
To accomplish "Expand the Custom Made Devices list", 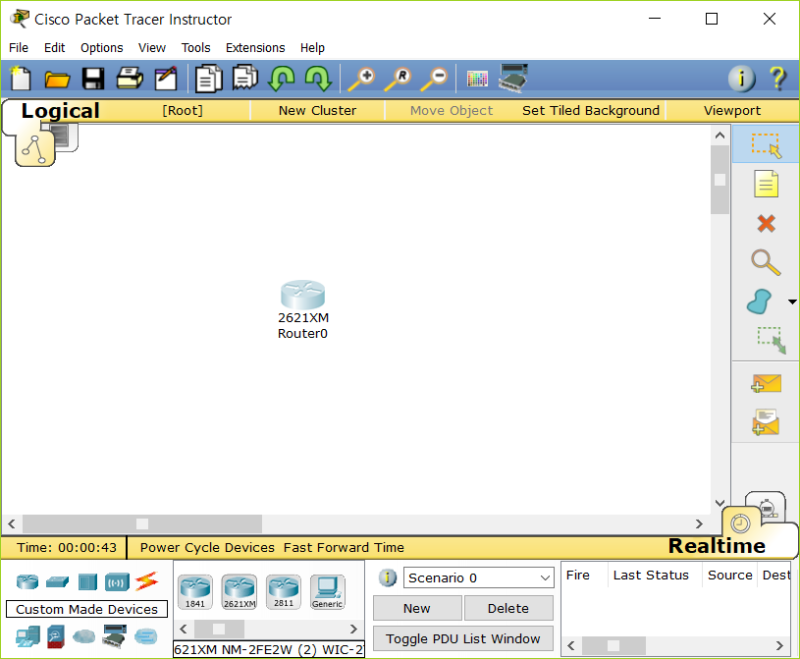I will (86, 609).
